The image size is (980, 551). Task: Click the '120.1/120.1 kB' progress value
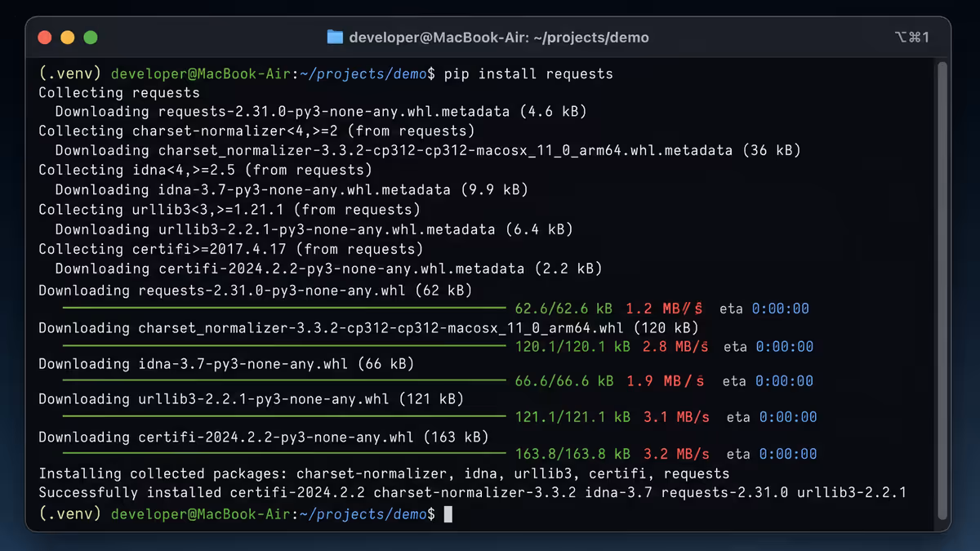tap(572, 347)
